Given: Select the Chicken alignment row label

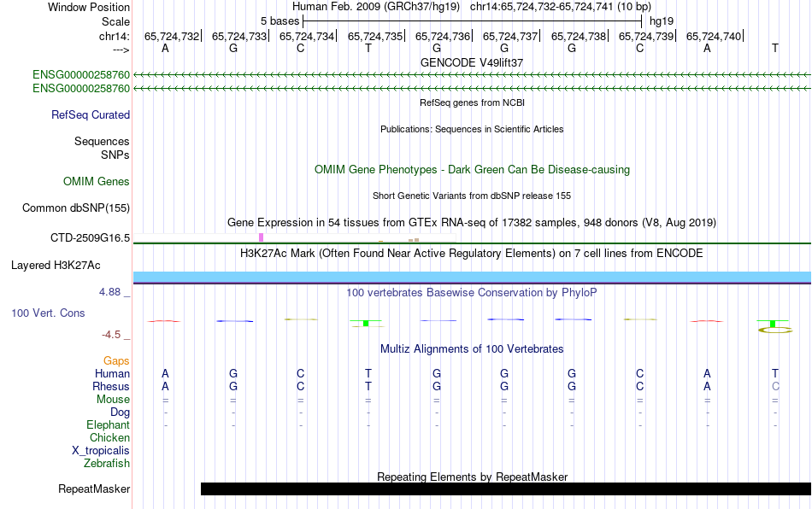Looking at the screenshot, I should (x=109, y=437).
